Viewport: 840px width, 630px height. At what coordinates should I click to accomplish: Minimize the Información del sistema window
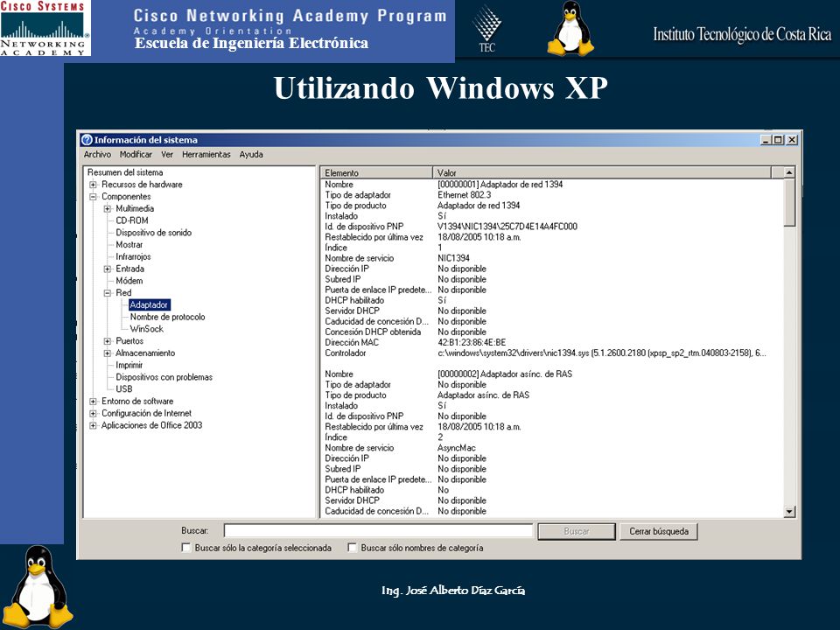[766, 140]
